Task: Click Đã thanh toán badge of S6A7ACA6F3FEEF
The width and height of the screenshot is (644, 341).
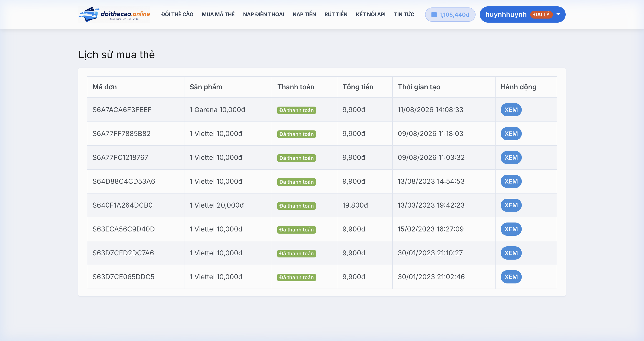Action: coord(296,110)
